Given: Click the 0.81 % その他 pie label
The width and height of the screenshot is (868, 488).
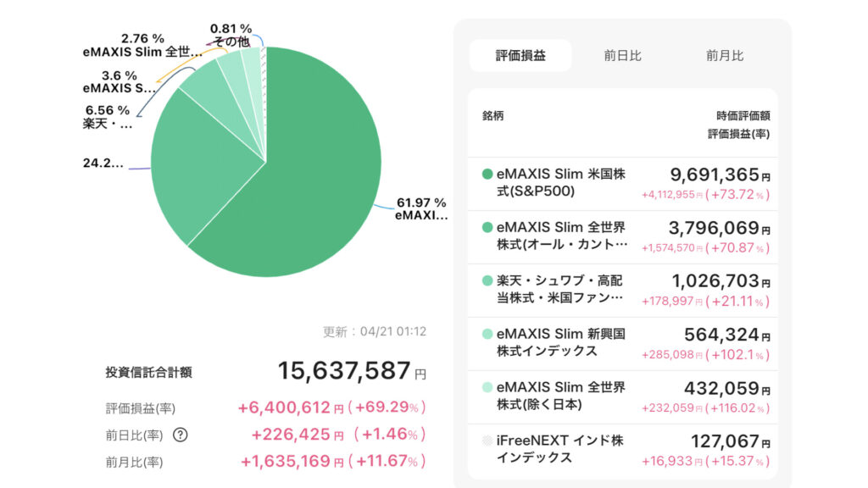Looking at the screenshot, I should (231, 35).
